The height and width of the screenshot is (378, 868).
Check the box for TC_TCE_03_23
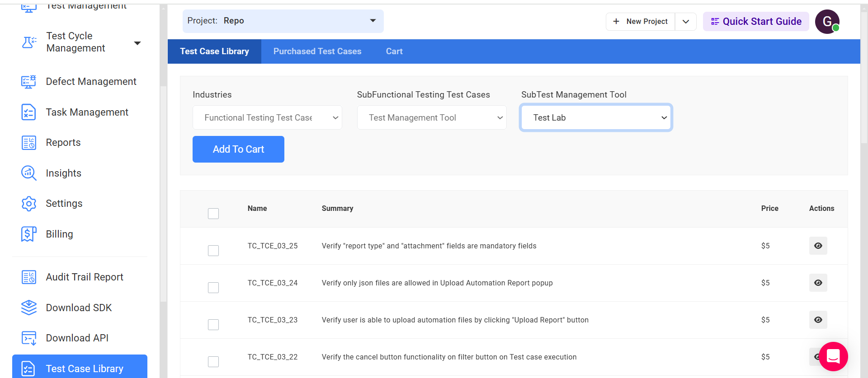[213, 325]
